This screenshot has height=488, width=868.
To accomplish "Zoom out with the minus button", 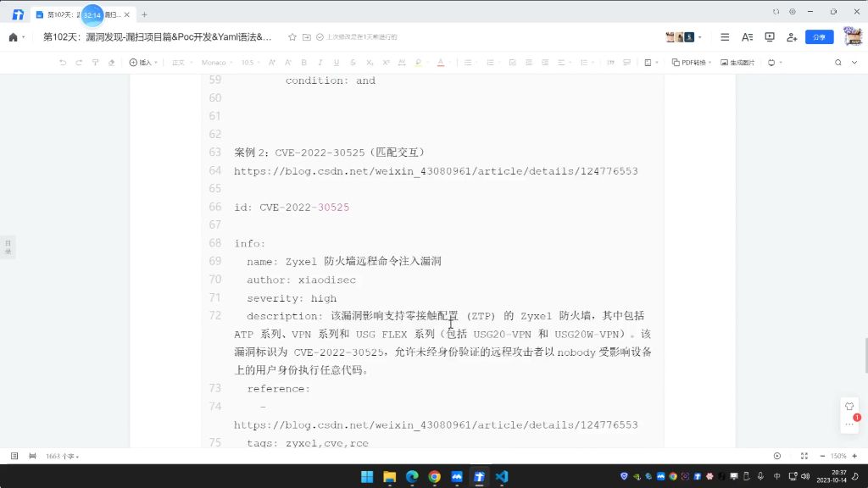I will click(822, 456).
